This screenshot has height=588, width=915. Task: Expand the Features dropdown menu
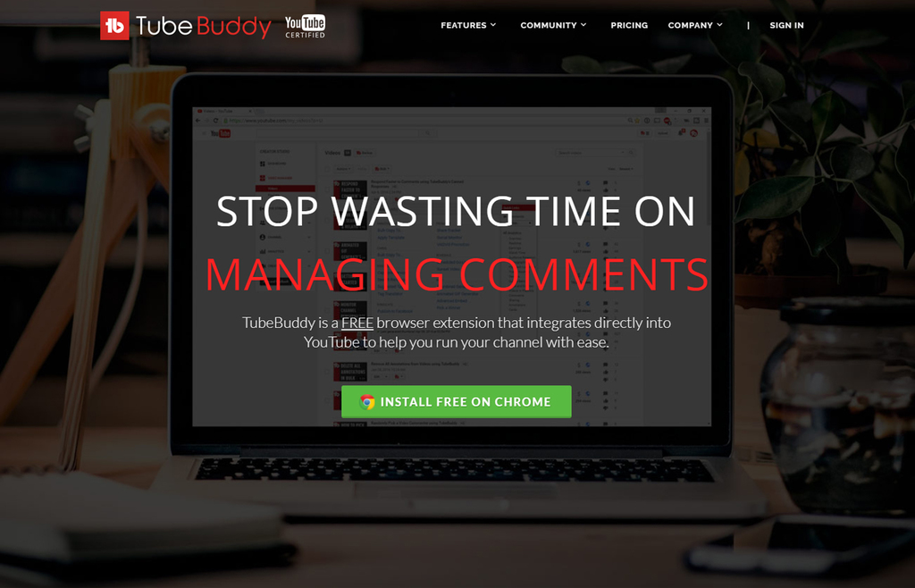[x=468, y=25]
